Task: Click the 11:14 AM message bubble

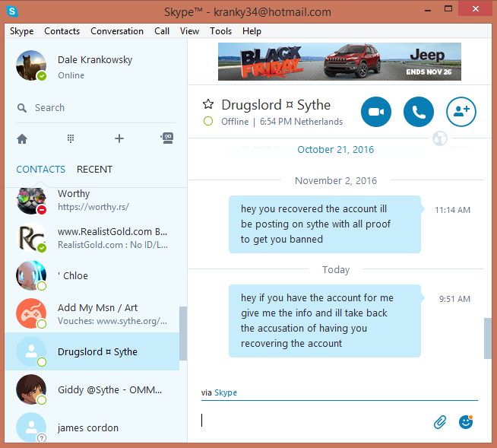Action: click(x=324, y=224)
